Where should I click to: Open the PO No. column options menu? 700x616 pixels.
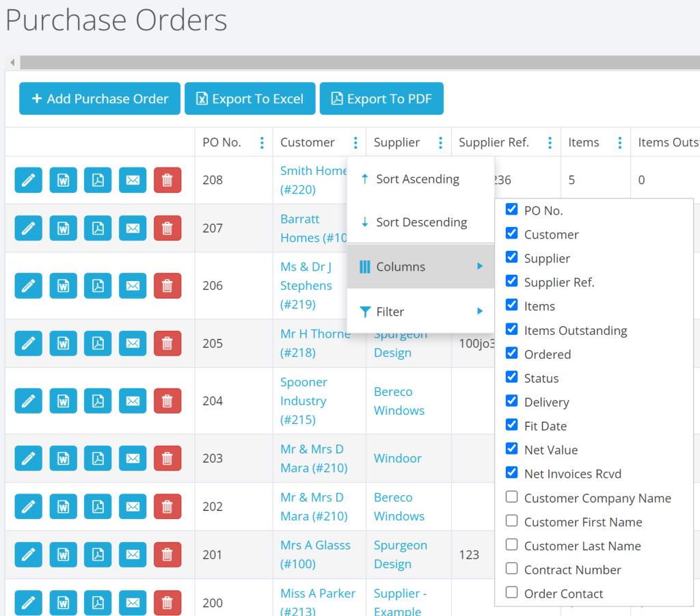click(x=262, y=143)
